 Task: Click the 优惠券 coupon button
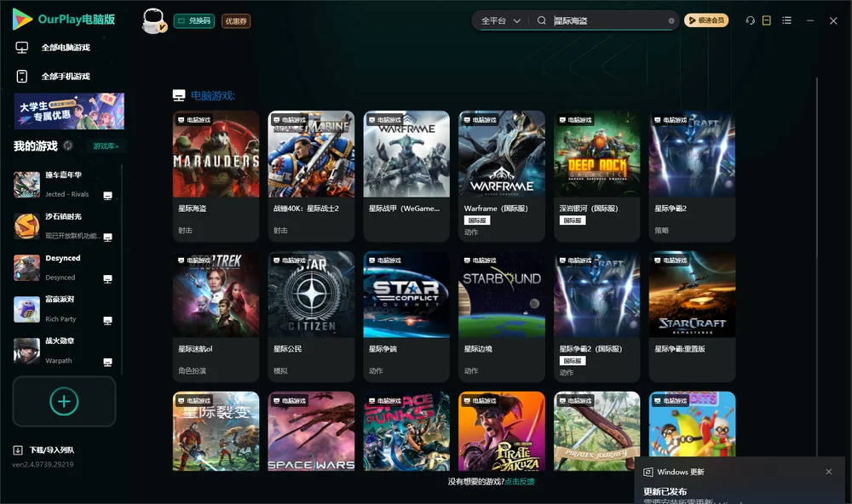pyautogui.click(x=236, y=21)
